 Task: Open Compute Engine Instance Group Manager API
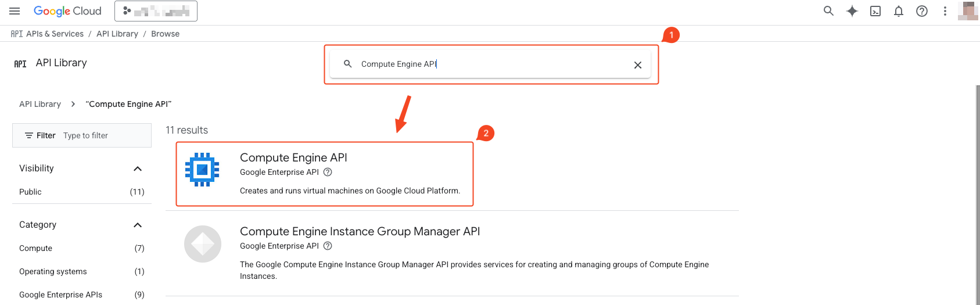tap(360, 231)
